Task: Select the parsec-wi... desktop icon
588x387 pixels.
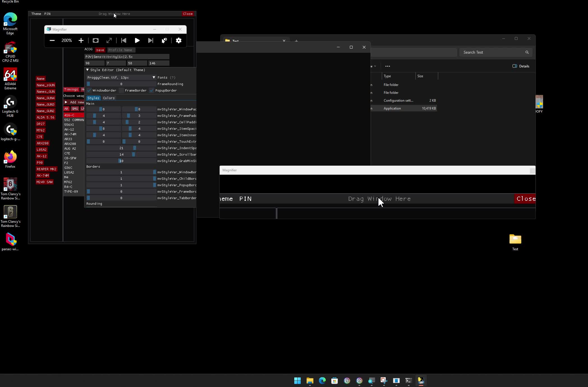Action: [x=10, y=242]
